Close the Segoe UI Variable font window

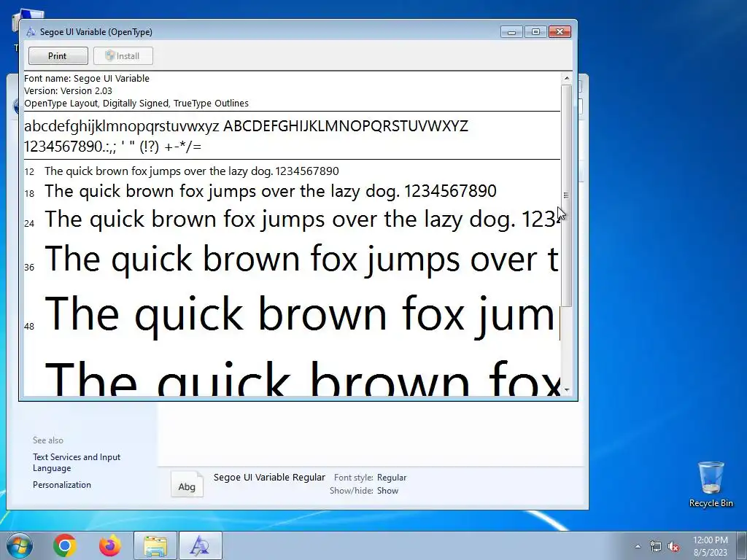point(560,32)
